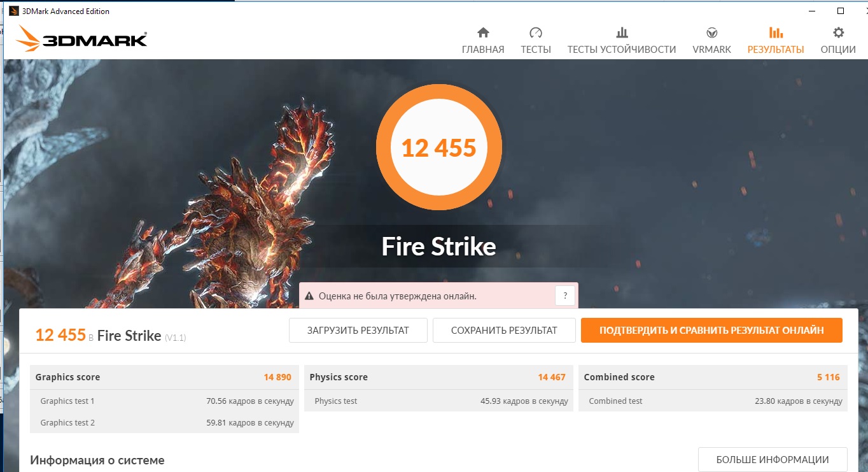Image resolution: width=868 pixels, height=472 pixels.
Task: Click the large Fire Strike title
Action: [x=439, y=246]
